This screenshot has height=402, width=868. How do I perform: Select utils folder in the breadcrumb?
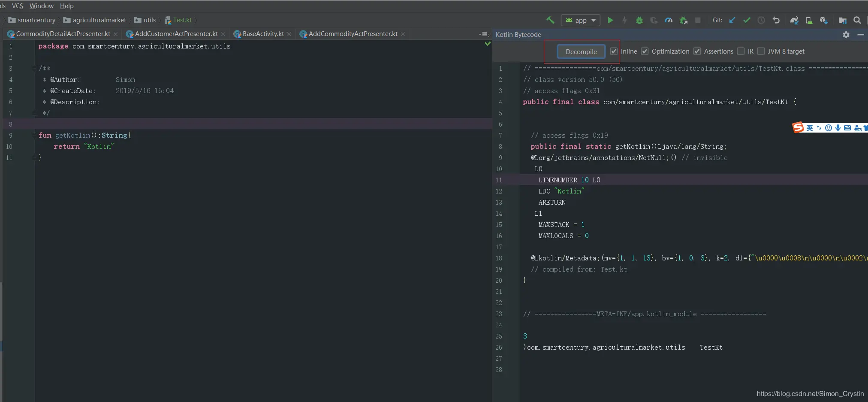[x=149, y=20]
